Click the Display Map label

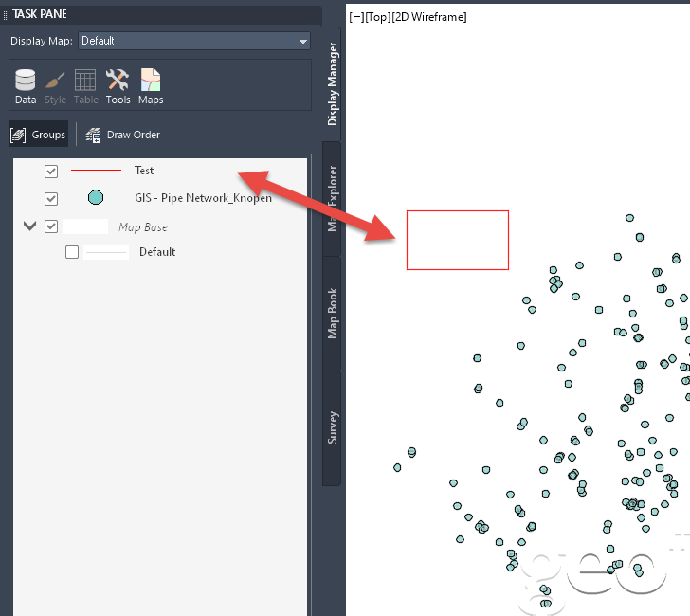42,41
